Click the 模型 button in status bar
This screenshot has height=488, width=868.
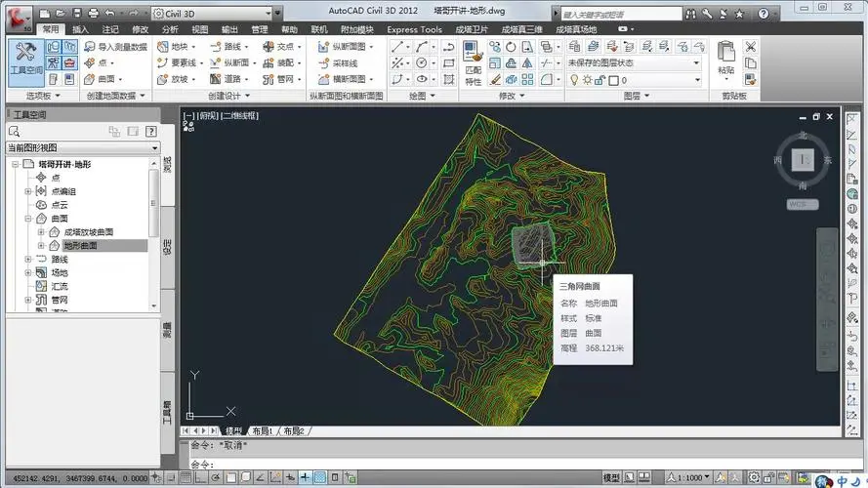[x=611, y=477]
